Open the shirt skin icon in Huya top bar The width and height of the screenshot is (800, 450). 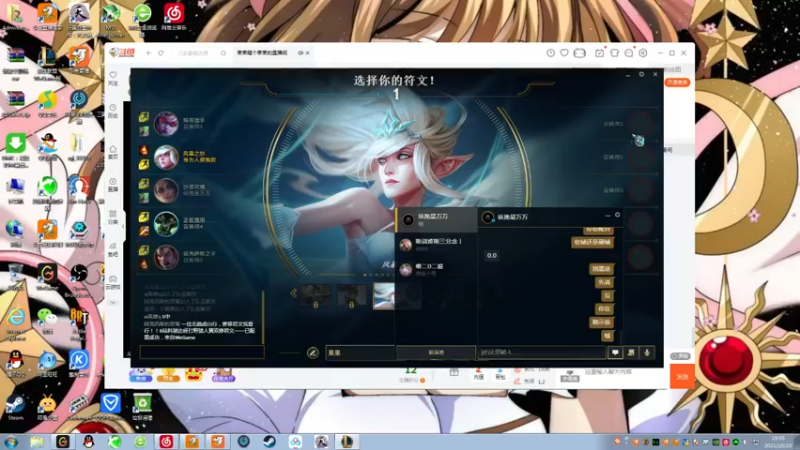click(x=614, y=53)
